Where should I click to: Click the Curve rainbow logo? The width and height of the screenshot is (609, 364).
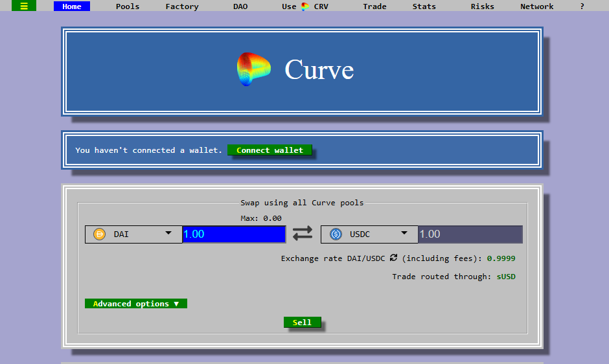coord(253,69)
